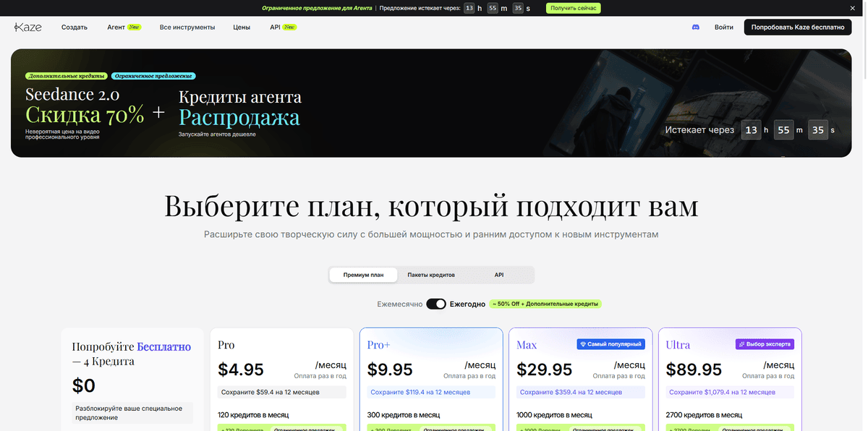Viewport: 868px width, 431px height.
Task: Click 'Ограниченное предложение для Агента' top text
Action: (x=317, y=8)
